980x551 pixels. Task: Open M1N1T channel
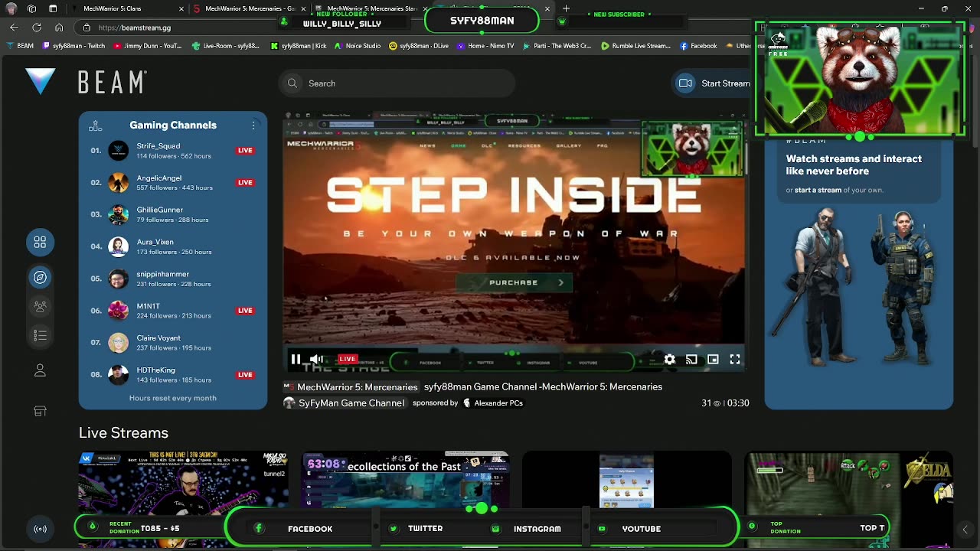coord(172,311)
